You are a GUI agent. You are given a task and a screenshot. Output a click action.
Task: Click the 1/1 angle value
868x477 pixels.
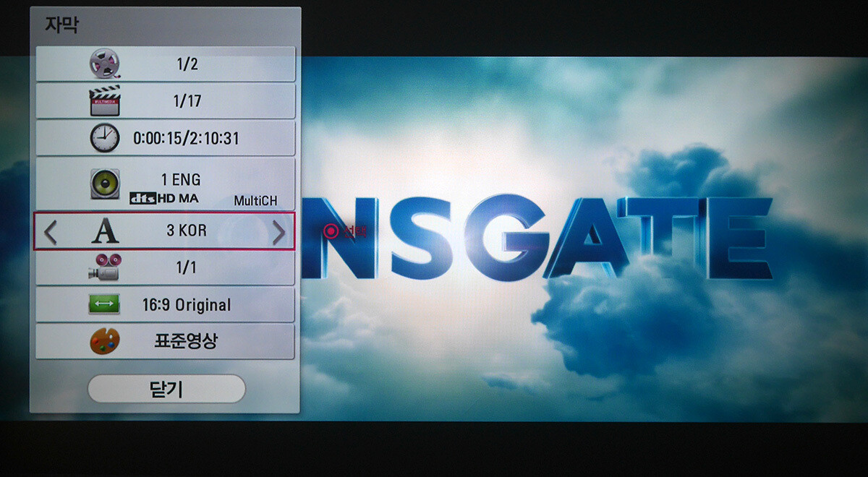[187, 267]
